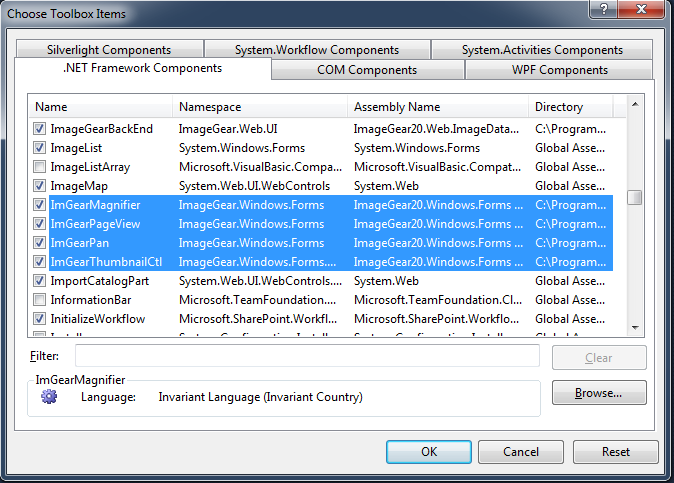Select the InitializeWorkflow row name
Screen dimensions: 674x483
tap(98, 318)
